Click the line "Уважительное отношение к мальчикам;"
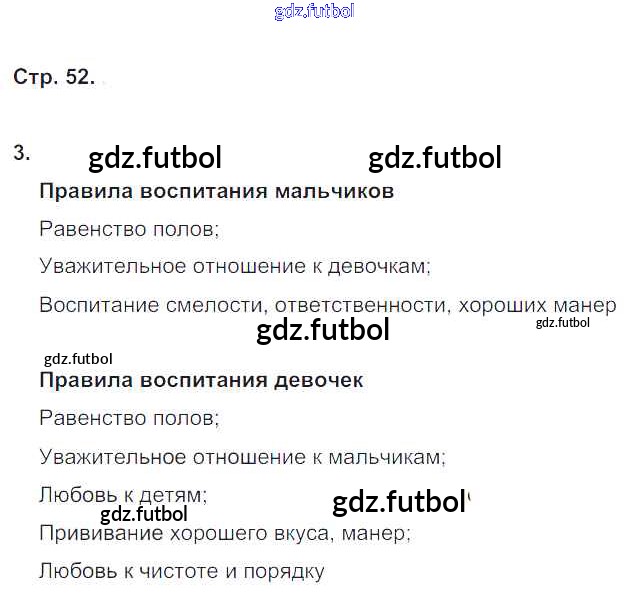Screen dimensions: 628x597 click(243, 457)
